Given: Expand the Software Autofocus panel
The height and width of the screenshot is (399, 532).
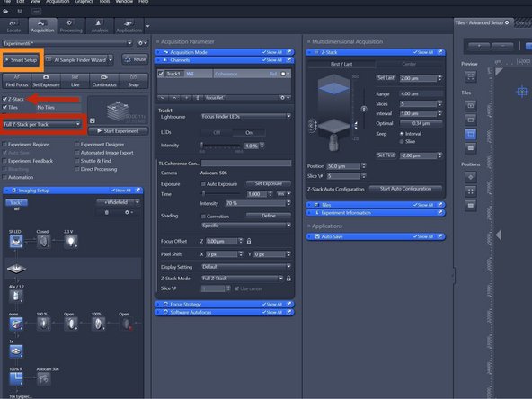Looking at the screenshot, I should (225, 312).
